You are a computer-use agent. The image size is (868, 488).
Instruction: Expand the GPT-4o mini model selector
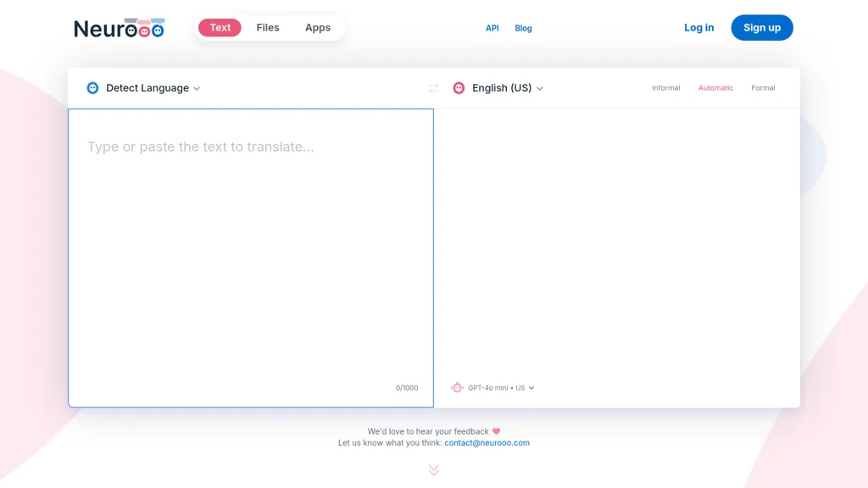point(501,388)
